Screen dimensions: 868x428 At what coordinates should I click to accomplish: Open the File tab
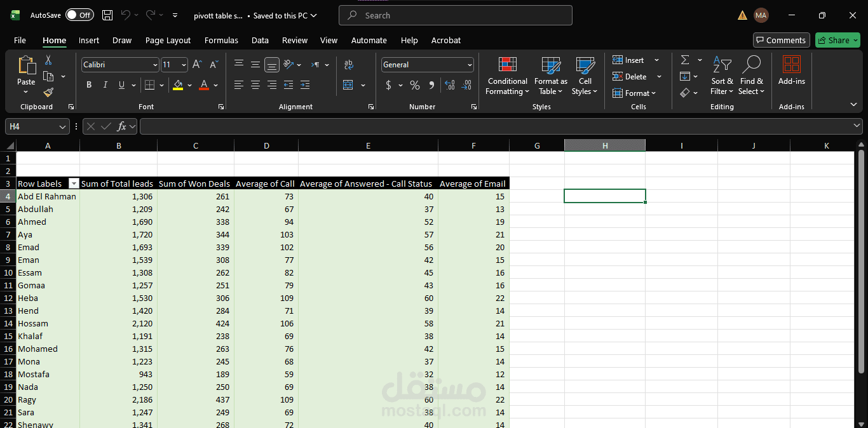pos(20,40)
